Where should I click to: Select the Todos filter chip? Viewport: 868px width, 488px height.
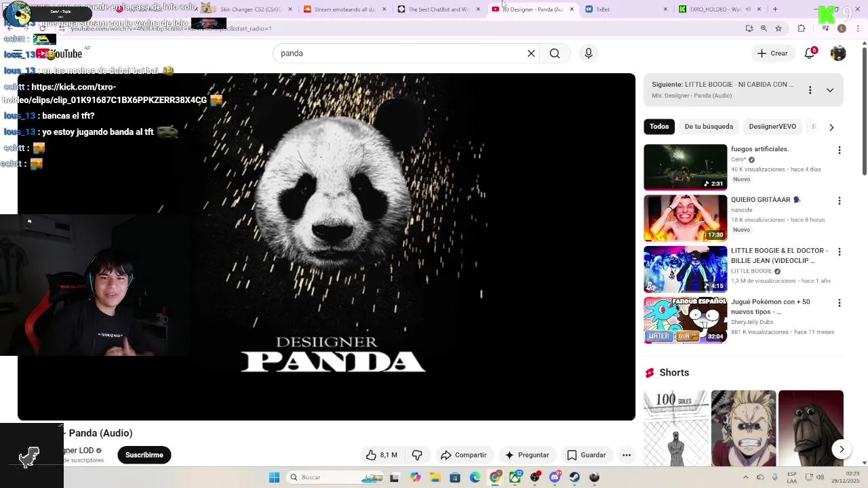(659, 127)
